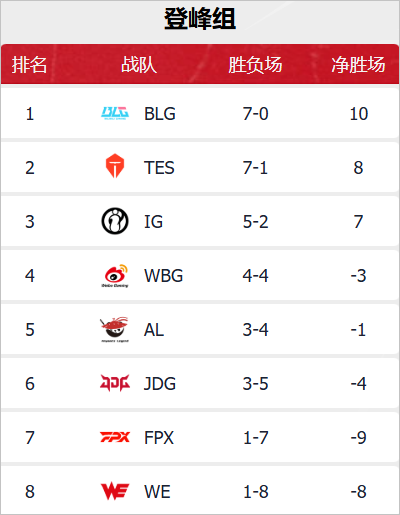
Task: Select the 净胜场 column header
Action: click(358, 64)
